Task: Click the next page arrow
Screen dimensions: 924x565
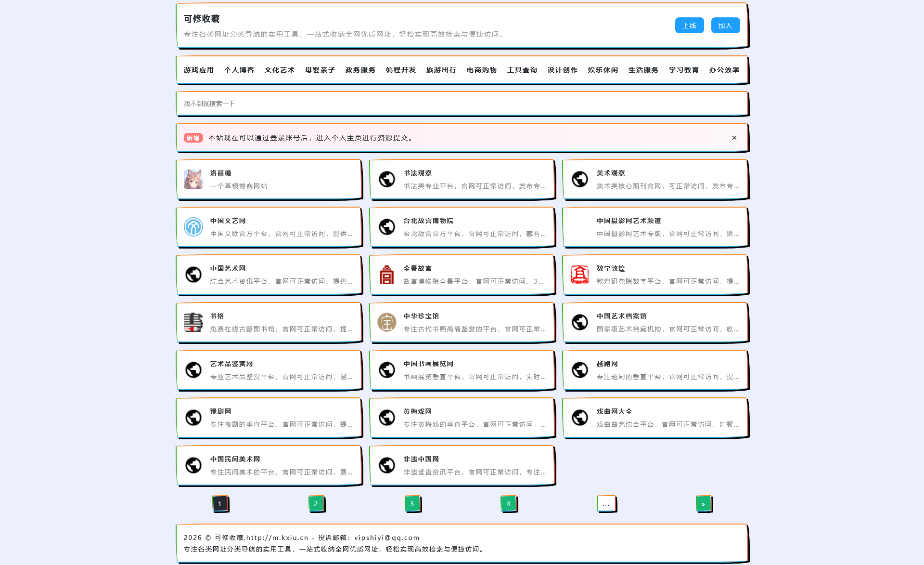Action: tap(703, 503)
